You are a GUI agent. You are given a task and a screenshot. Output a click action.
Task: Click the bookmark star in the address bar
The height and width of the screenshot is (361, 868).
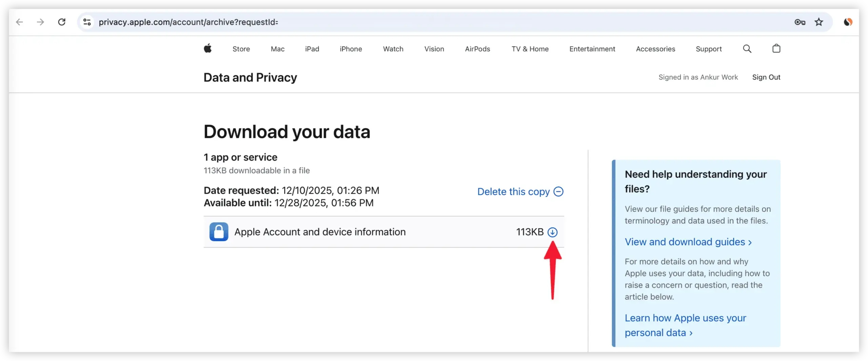tap(819, 22)
